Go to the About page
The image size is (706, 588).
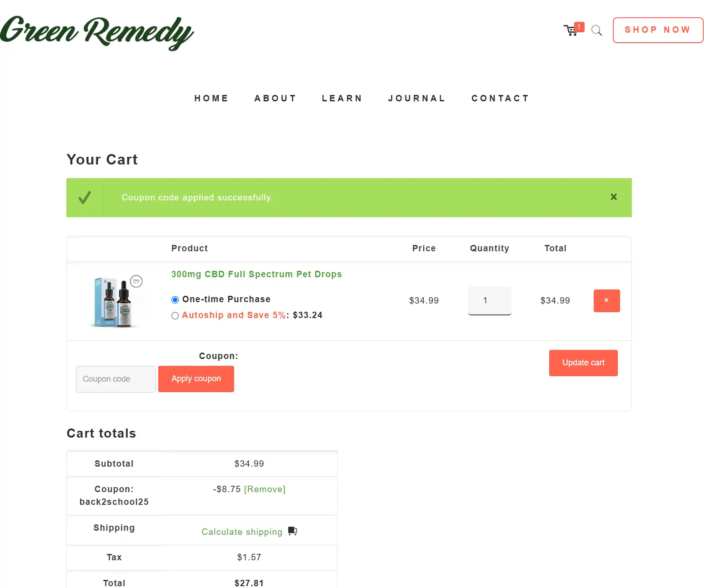[275, 98]
